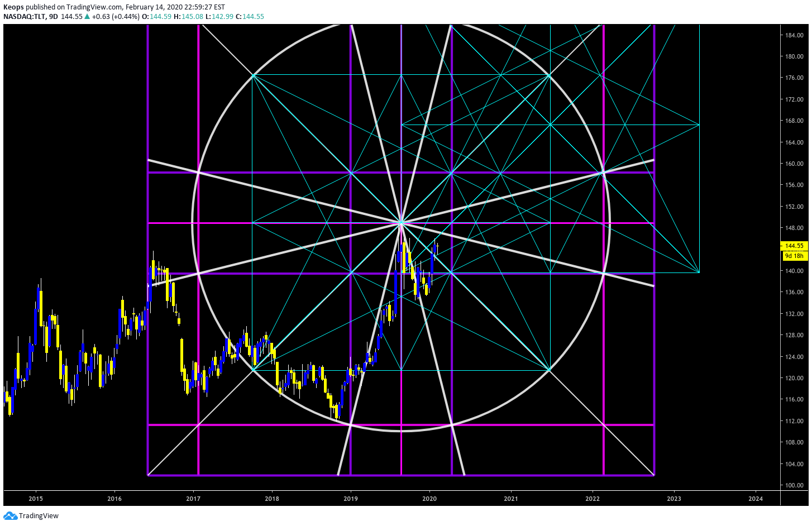812x526 pixels.
Task: Click the 2016 label on time axis
Action: click(114, 499)
